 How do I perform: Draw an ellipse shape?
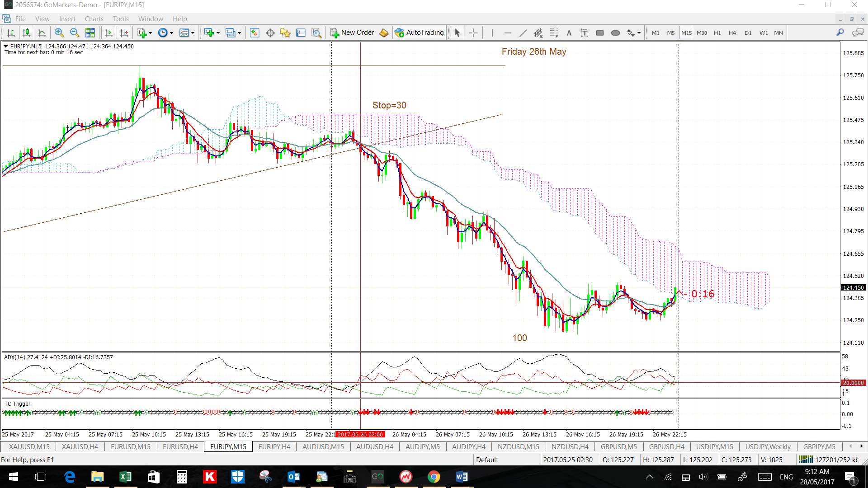click(x=615, y=33)
